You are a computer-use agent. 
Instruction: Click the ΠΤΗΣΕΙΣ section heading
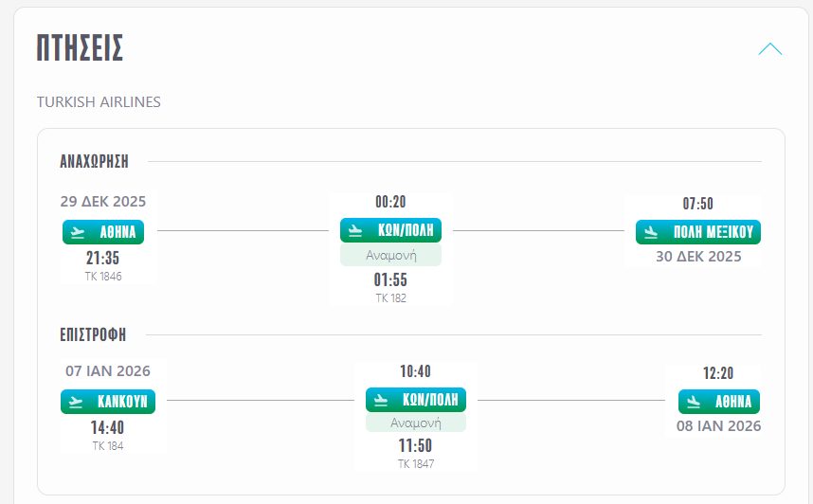coord(80,48)
